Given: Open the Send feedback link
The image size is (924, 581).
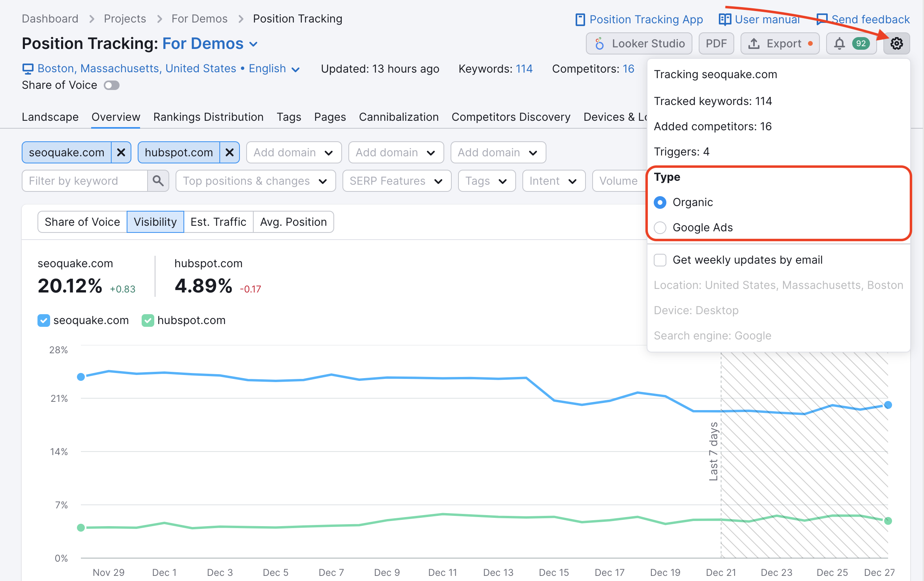Looking at the screenshot, I should pos(870,19).
